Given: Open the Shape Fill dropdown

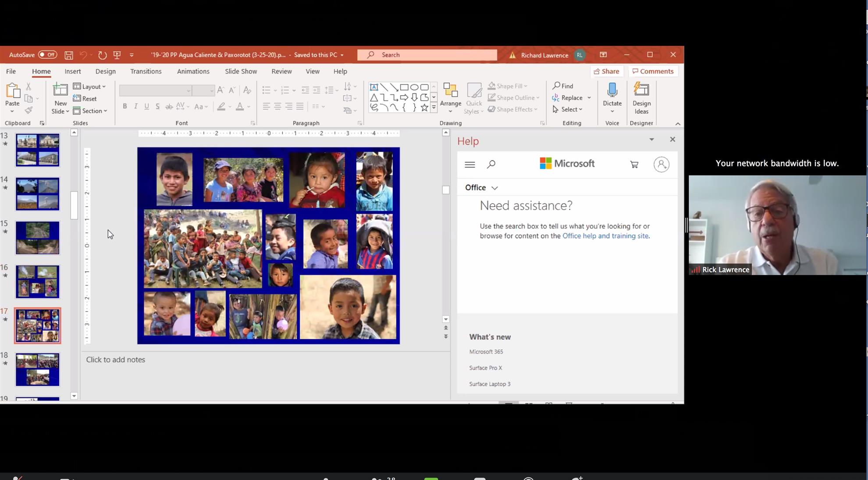Looking at the screenshot, I should click(x=508, y=86).
